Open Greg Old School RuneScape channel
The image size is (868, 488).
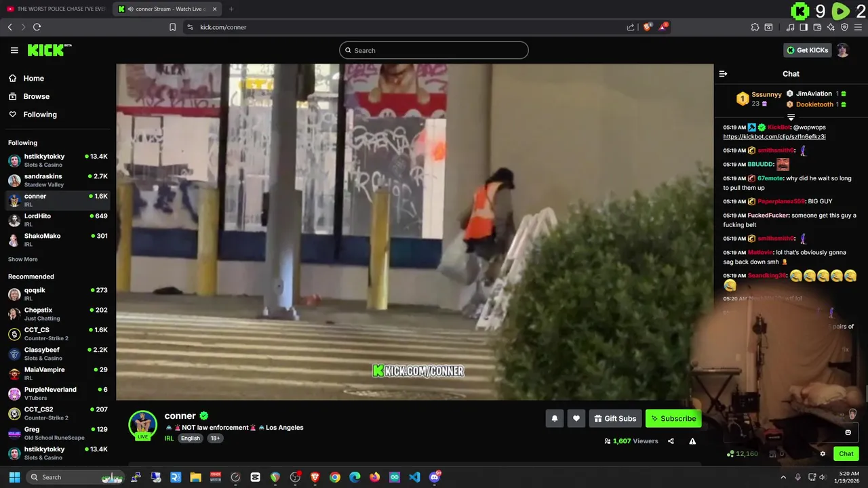click(58, 433)
